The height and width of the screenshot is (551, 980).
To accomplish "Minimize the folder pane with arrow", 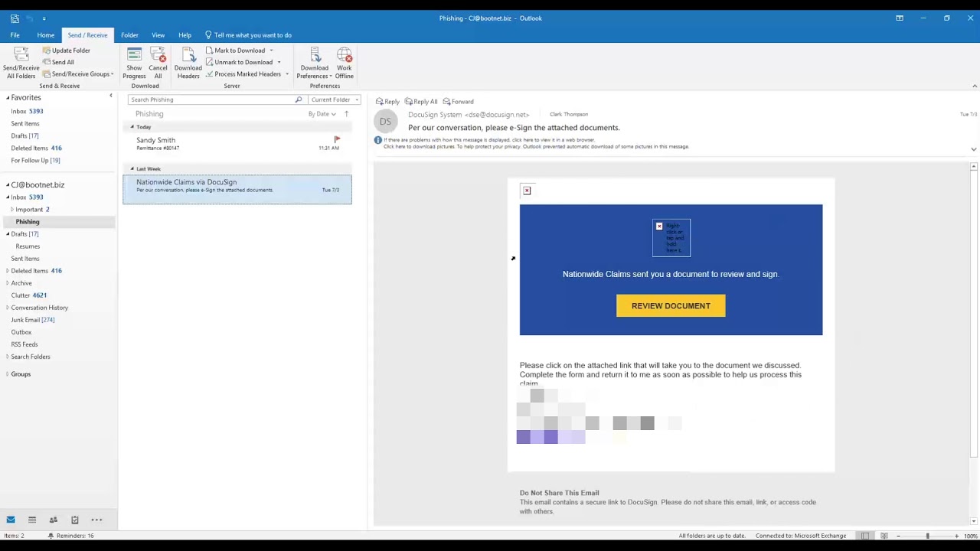I will 110,96.
